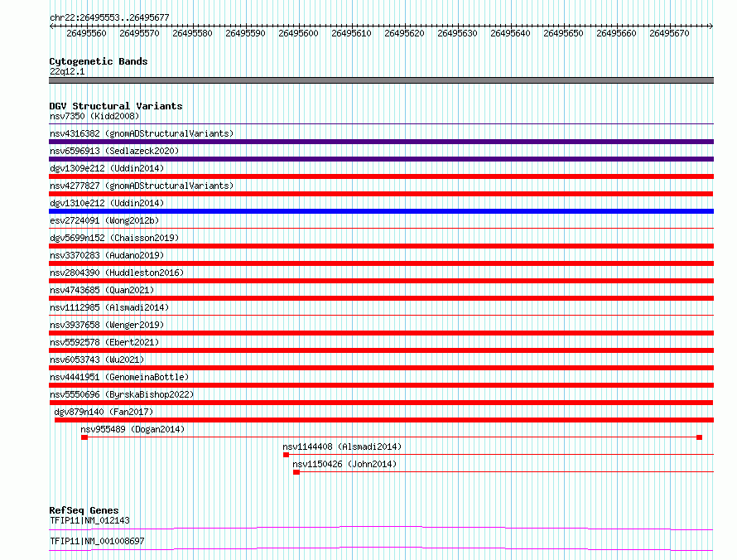This screenshot has height=560, width=737.
Task: Click the left end block of nsv955489
Action: 84,437
